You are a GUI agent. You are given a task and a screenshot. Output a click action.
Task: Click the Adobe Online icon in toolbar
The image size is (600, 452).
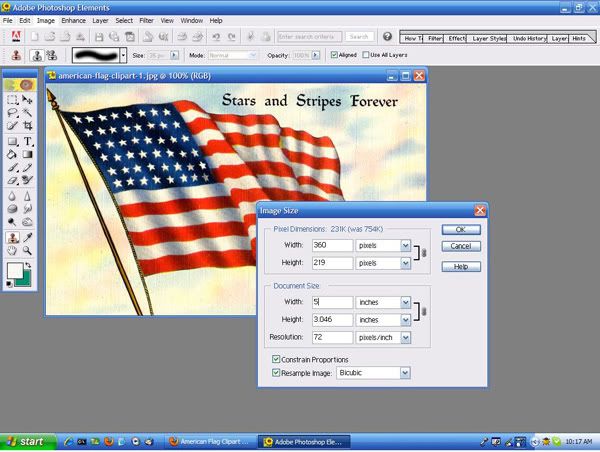pyautogui.click(x=16, y=37)
